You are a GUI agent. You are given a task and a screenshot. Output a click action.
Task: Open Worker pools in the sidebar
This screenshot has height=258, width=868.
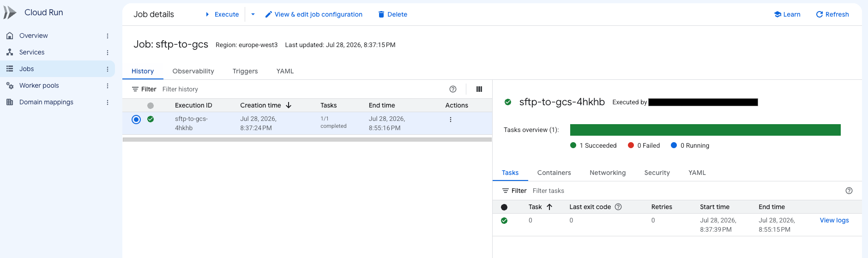click(39, 85)
